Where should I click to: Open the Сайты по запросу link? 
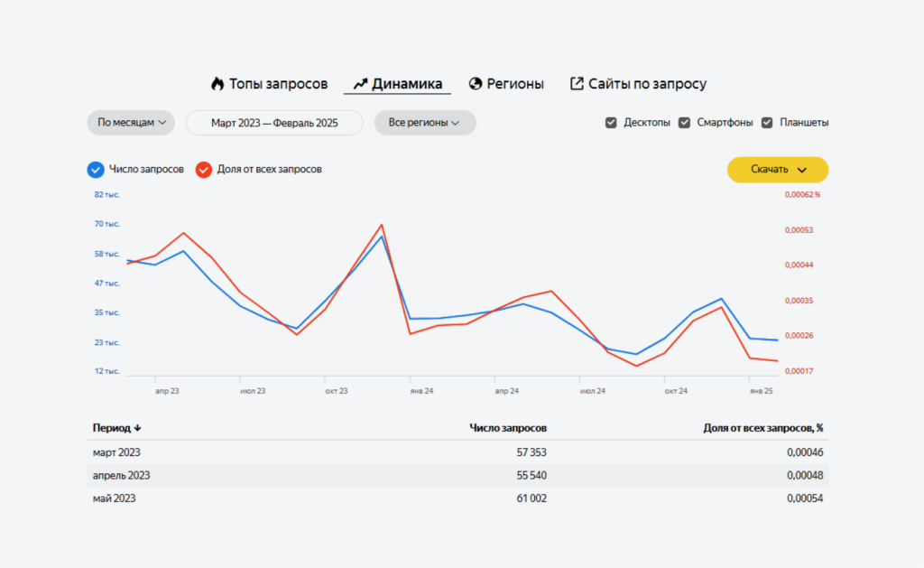[x=647, y=84]
